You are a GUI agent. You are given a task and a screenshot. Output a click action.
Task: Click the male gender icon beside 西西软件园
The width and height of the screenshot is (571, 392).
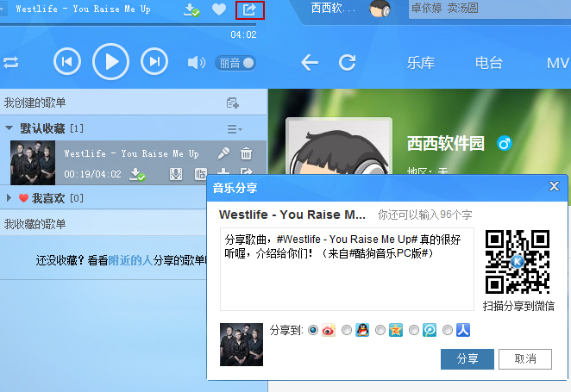[x=505, y=144]
